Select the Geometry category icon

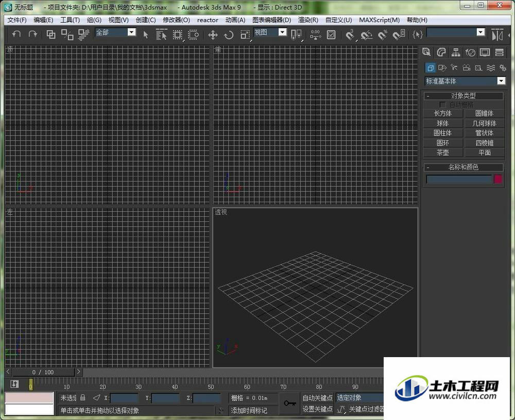click(x=430, y=68)
